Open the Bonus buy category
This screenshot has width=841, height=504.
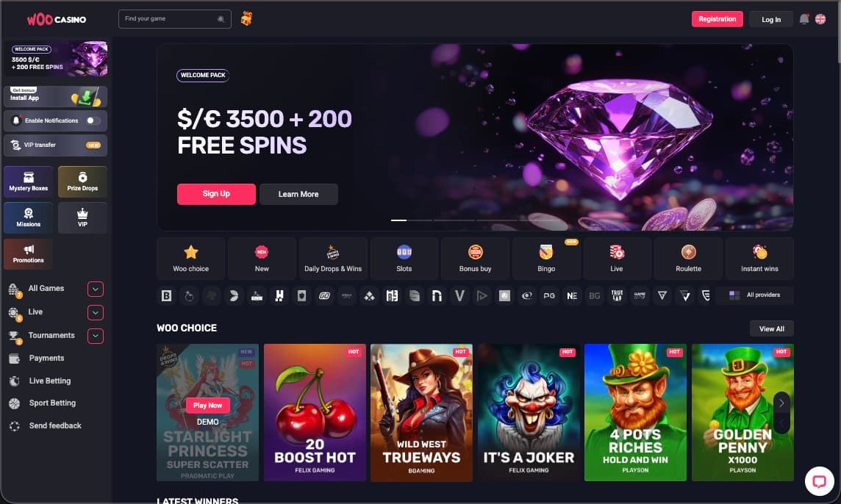pos(475,259)
